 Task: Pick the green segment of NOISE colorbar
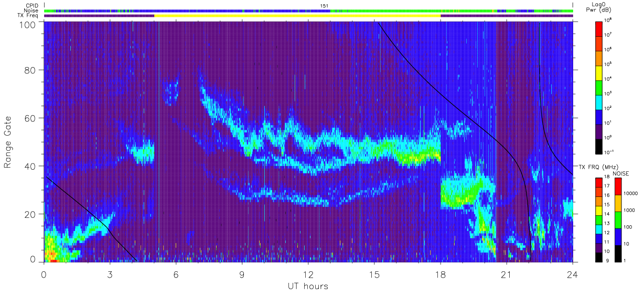tap(618, 220)
